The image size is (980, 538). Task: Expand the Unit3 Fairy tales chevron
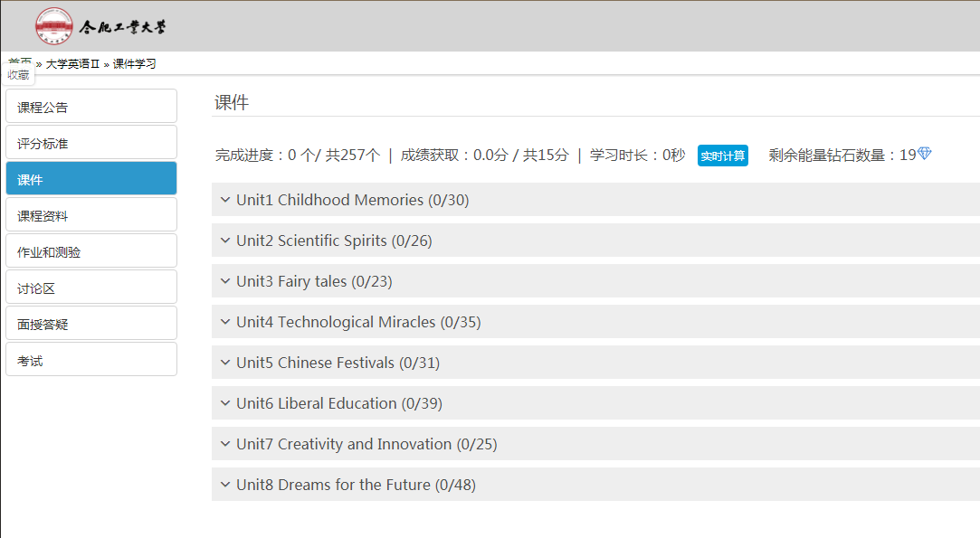click(x=225, y=281)
